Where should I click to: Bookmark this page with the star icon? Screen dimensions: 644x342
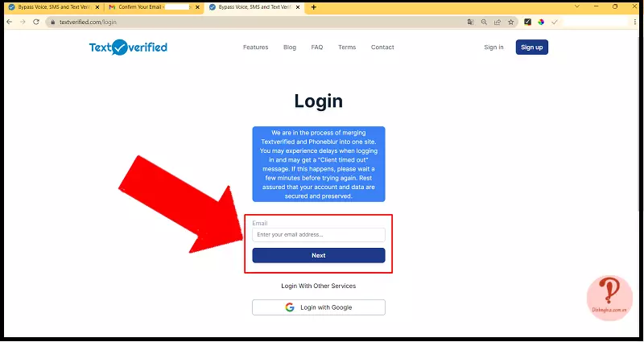511,23
